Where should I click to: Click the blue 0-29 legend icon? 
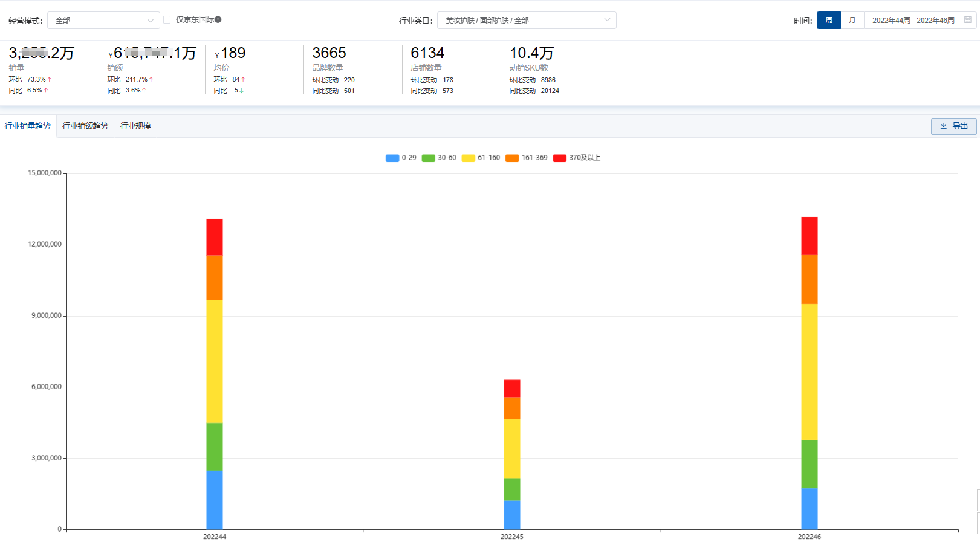[392, 158]
